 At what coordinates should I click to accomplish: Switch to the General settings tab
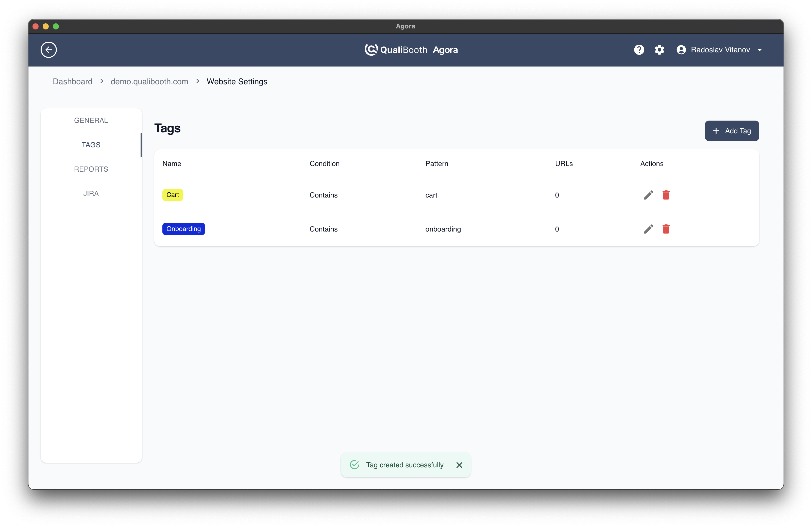click(x=91, y=121)
